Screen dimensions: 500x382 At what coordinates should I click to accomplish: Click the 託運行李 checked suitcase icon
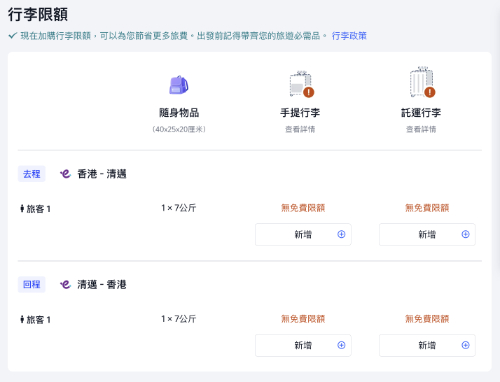pyautogui.click(x=422, y=82)
